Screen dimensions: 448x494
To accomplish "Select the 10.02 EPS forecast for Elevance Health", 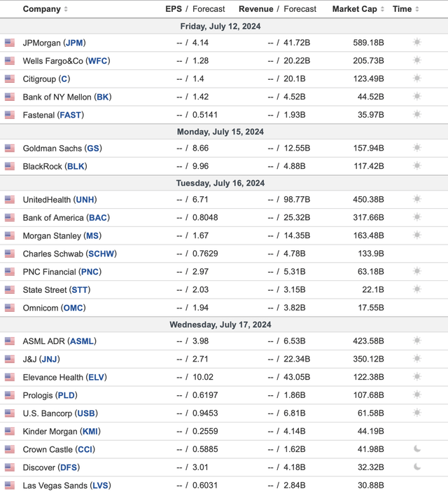I will [x=203, y=377].
